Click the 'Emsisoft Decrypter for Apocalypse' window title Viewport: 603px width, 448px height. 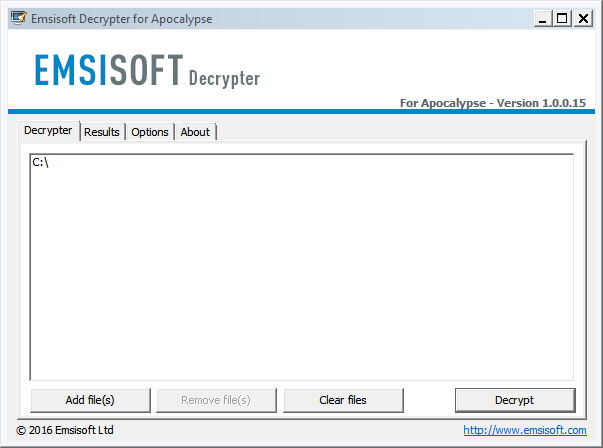click(x=122, y=19)
